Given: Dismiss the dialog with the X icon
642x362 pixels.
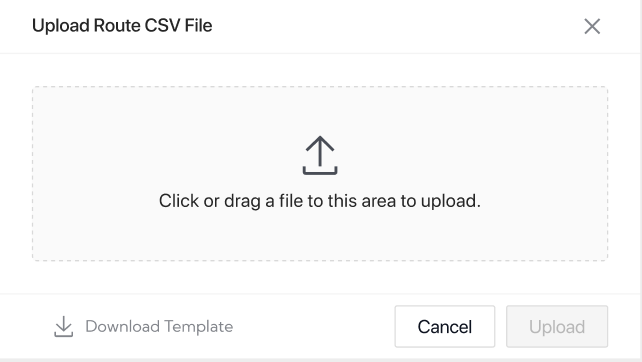Looking at the screenshot, I should [592, 27].
